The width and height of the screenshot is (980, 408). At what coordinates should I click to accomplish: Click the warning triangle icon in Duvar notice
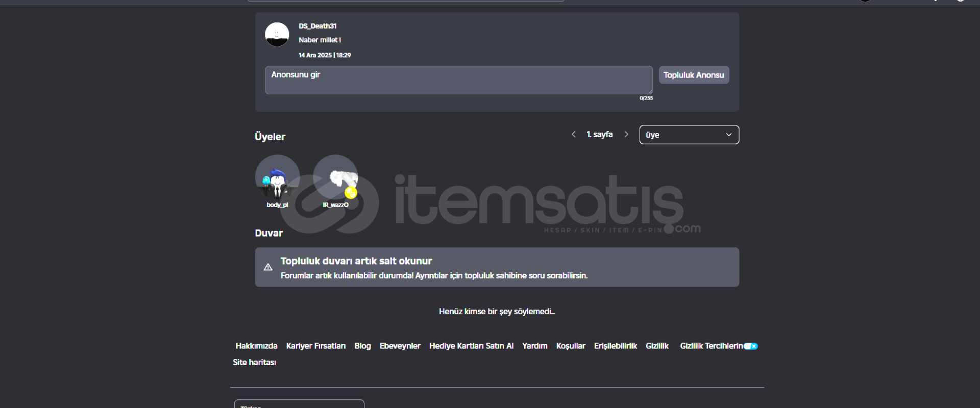268,267
